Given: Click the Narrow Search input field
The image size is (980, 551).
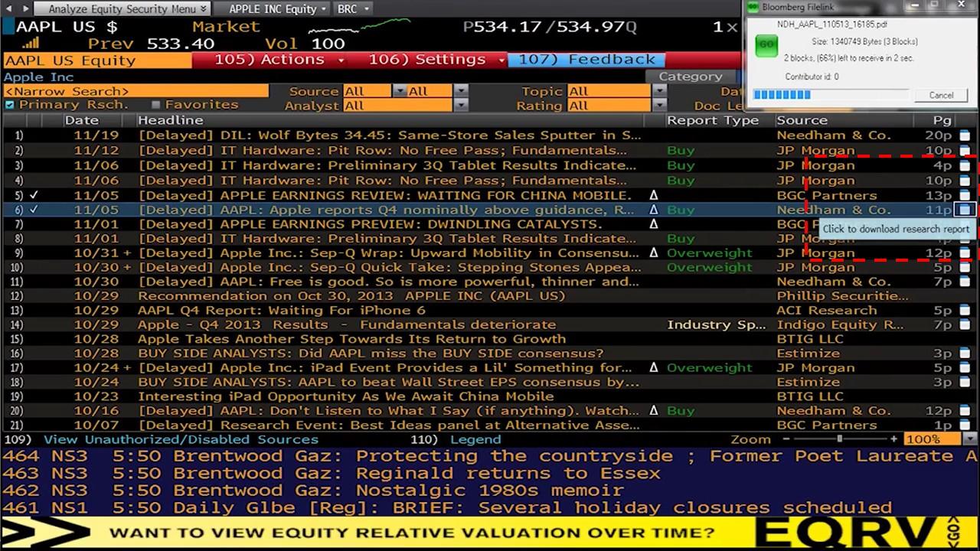Looking at the screenshot, I should tap(136, 91).
